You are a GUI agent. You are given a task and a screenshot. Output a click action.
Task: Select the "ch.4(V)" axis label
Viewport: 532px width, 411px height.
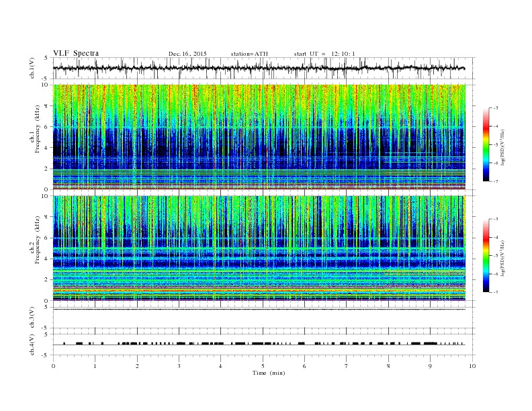click(x=32, y=345)
